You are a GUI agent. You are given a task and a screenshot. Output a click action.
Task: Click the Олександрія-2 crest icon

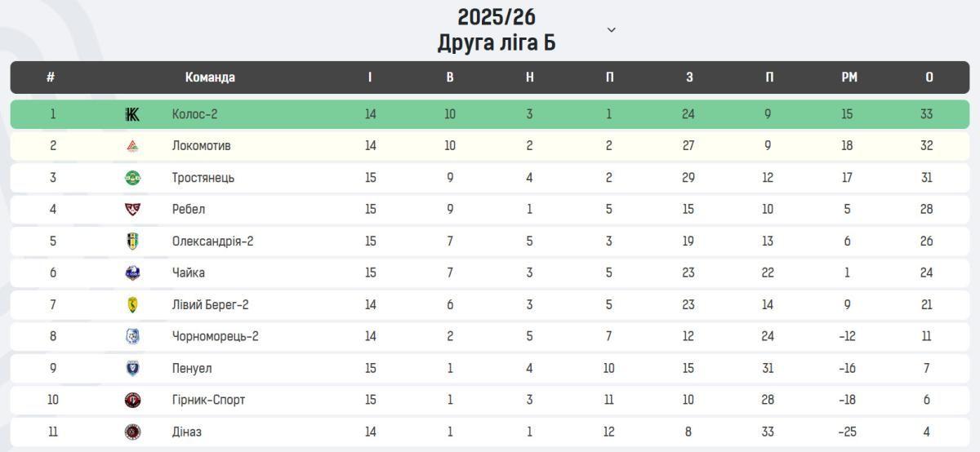132,241
